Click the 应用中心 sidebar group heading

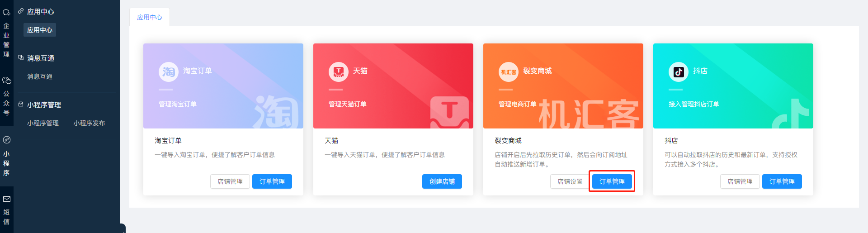coord(41,12)
